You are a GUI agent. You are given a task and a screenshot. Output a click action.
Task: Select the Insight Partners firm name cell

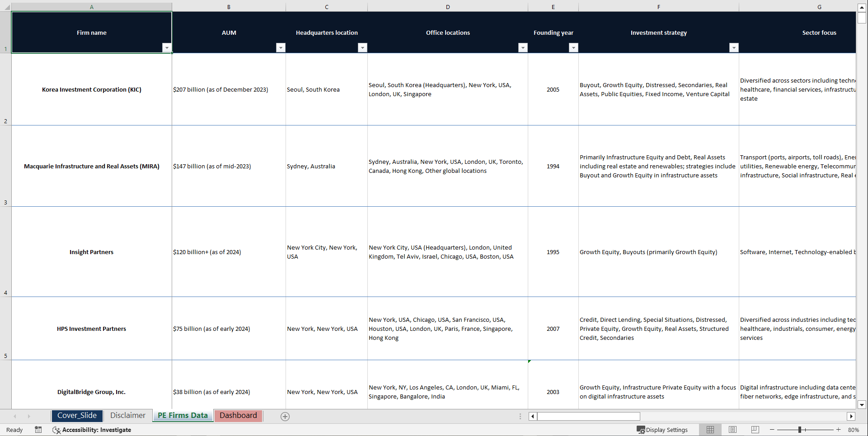tap(91, 252)
